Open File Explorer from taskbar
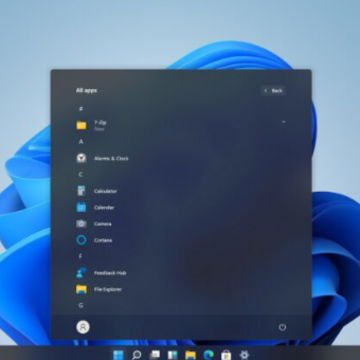Image resolution: width=360 pixels, height=360 pixels. click(190, 355)
